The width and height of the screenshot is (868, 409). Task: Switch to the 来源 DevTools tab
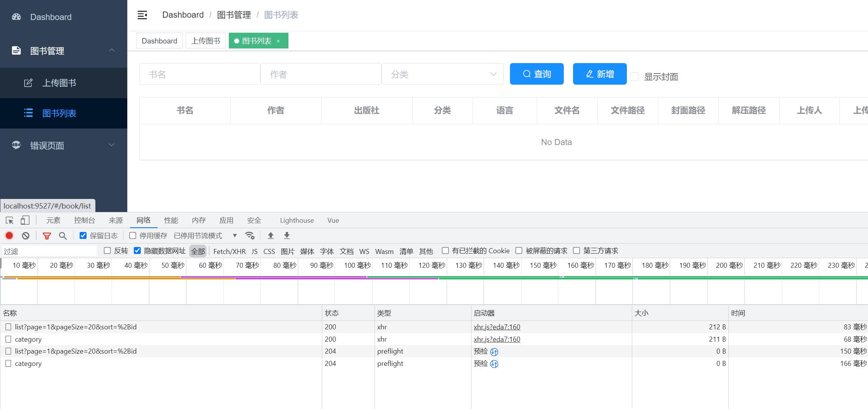(x=116, y=220)
